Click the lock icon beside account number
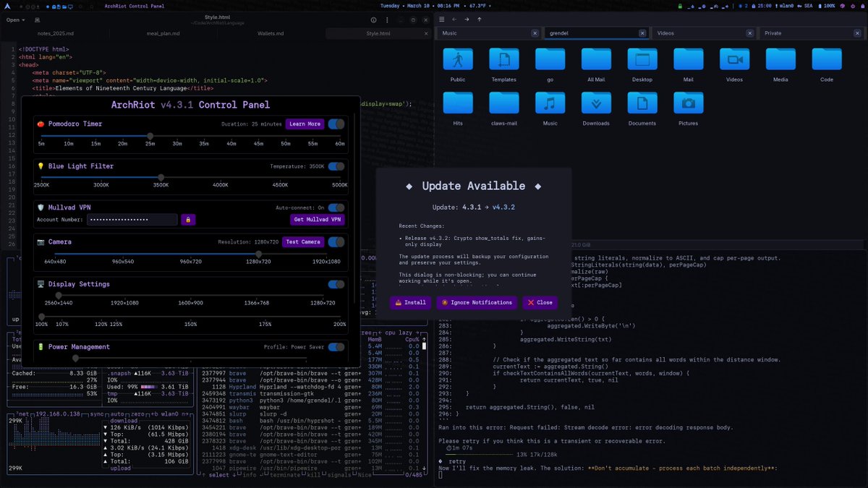 (188, 219)
